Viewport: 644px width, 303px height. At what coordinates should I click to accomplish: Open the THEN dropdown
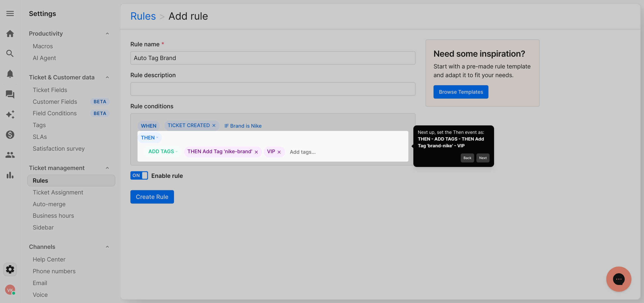(x=150, y=138)
